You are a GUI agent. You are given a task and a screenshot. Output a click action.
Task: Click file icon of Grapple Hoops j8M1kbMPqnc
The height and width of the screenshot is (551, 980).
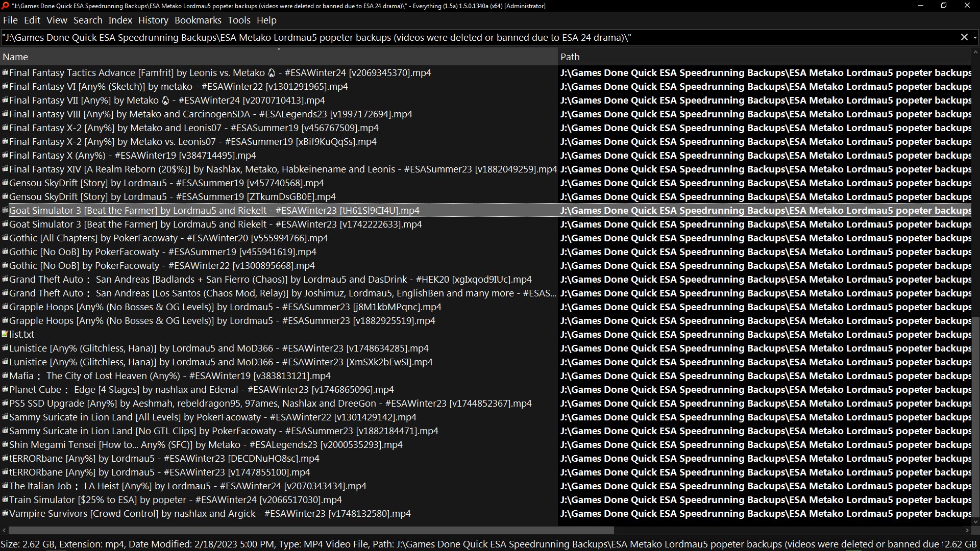(x=5, y=307)
